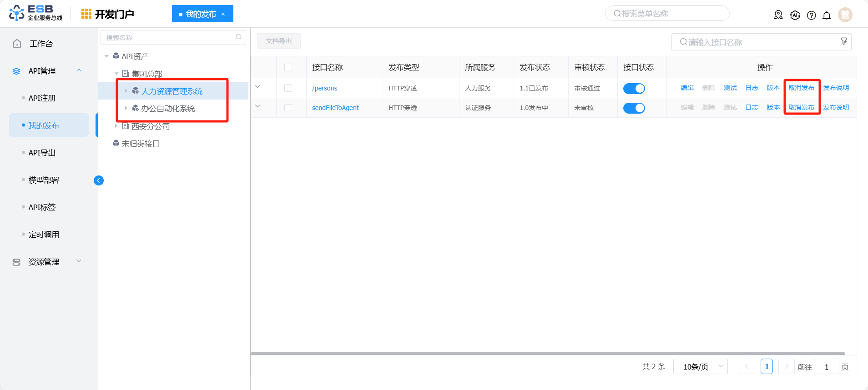The image size is (868, 390).
Task: Select 办公自动化系统 in the tree
Action: [x=168, y=109]
